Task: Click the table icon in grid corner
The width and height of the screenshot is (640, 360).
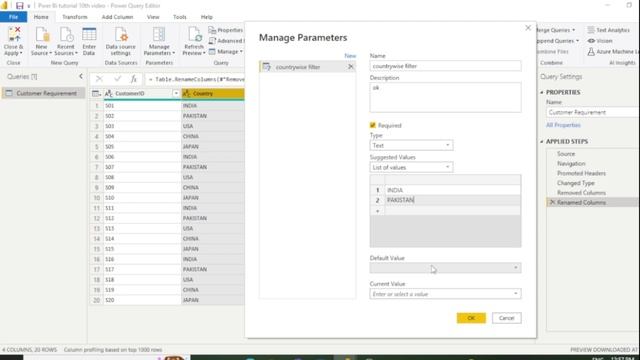Action: pos(96,93)
